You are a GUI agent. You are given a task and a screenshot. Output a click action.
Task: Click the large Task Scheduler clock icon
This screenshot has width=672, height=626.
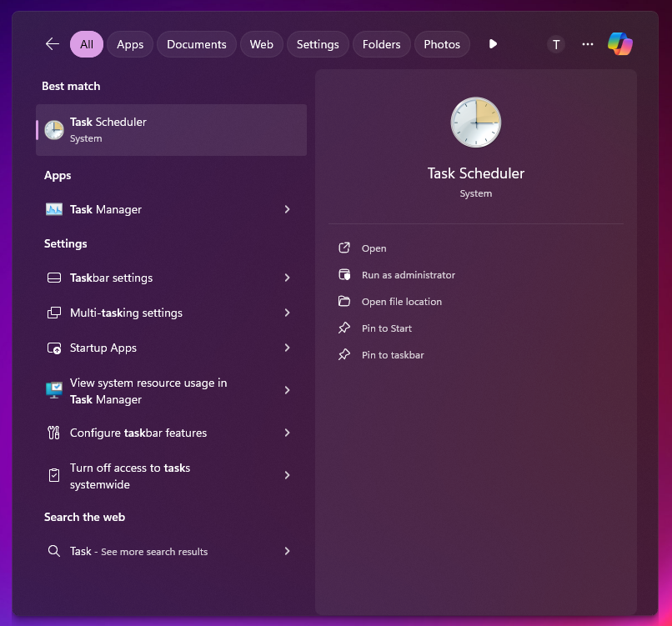coord(475,123)
